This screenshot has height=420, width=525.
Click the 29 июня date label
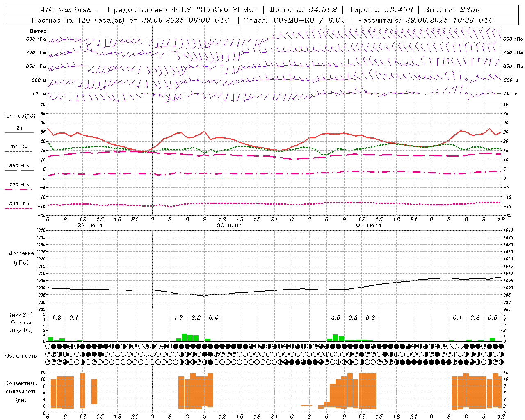[90, 226]
